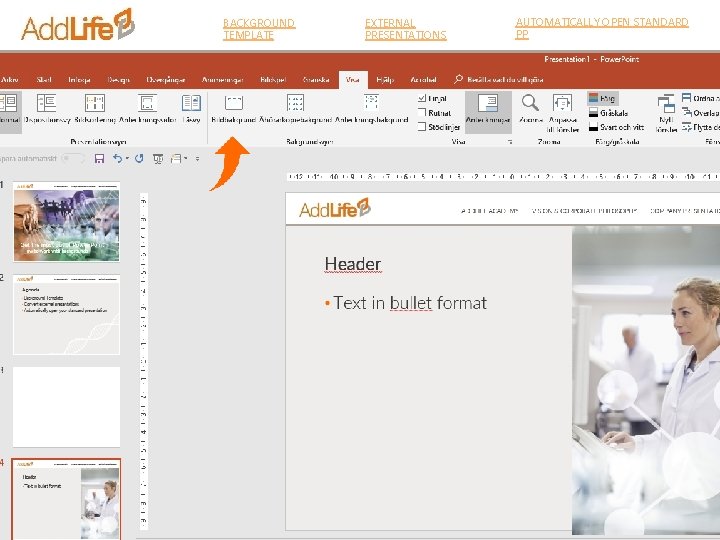720x540 pixels.
Task: Enable the Stödlinjer guides checkbox
Action: pos(422,127)
